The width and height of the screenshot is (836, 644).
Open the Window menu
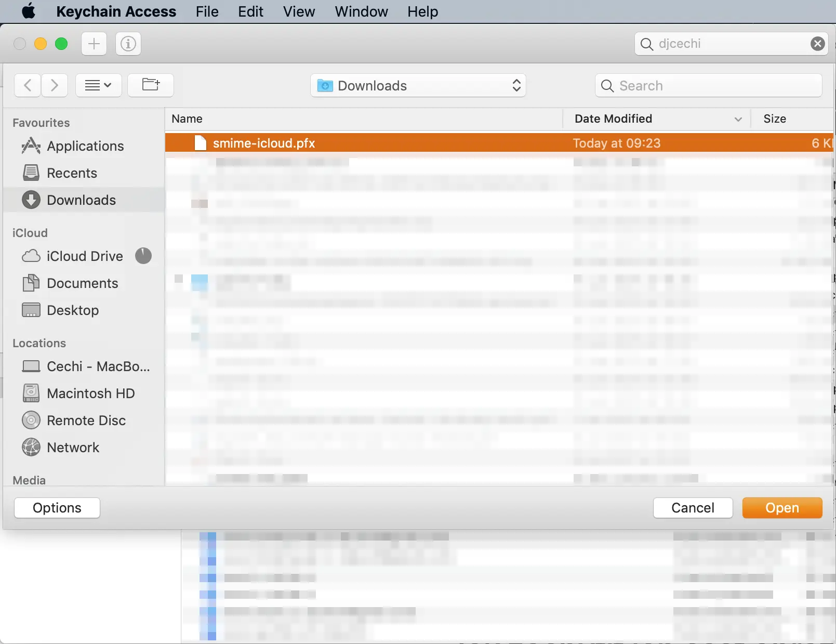tap(361, 11)
